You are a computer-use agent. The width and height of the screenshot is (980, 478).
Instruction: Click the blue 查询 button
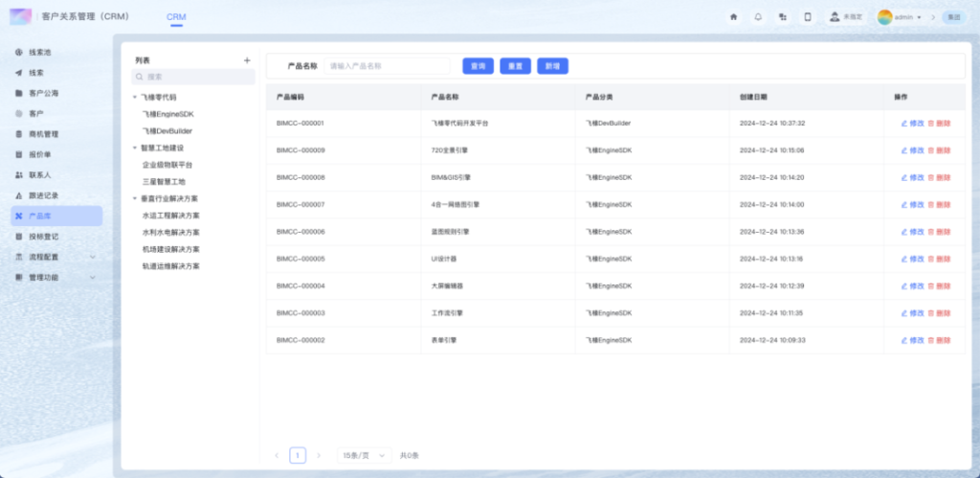[478, 66]
